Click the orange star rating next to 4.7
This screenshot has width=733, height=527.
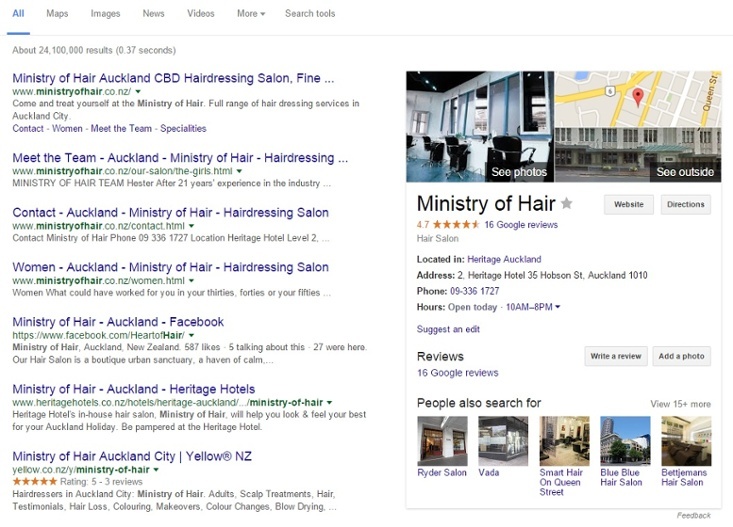point(456,224)
